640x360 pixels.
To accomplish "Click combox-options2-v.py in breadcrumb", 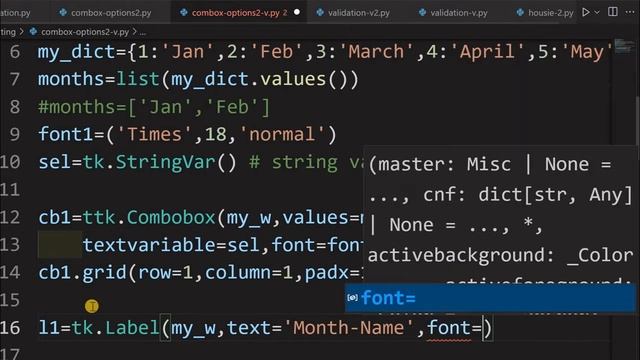I will [x=85, y=31].
